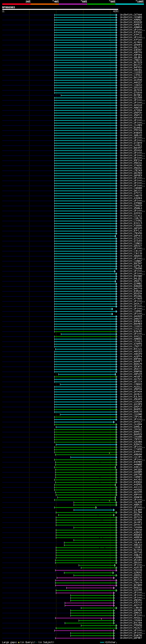Open hit UniRef100_A9NNS4
Image resolution: width=146 pixels, height=644 pixels.
tap(131, 27)
